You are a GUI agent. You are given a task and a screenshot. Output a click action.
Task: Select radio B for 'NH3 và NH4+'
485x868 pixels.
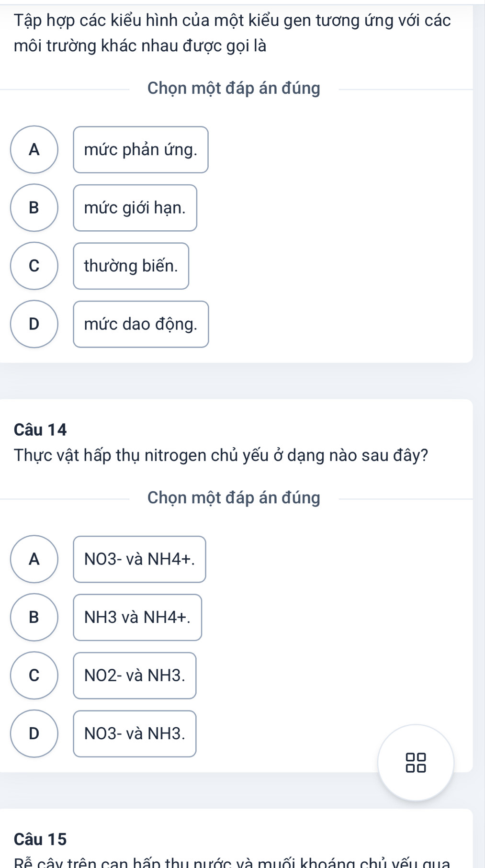(34, 617)
